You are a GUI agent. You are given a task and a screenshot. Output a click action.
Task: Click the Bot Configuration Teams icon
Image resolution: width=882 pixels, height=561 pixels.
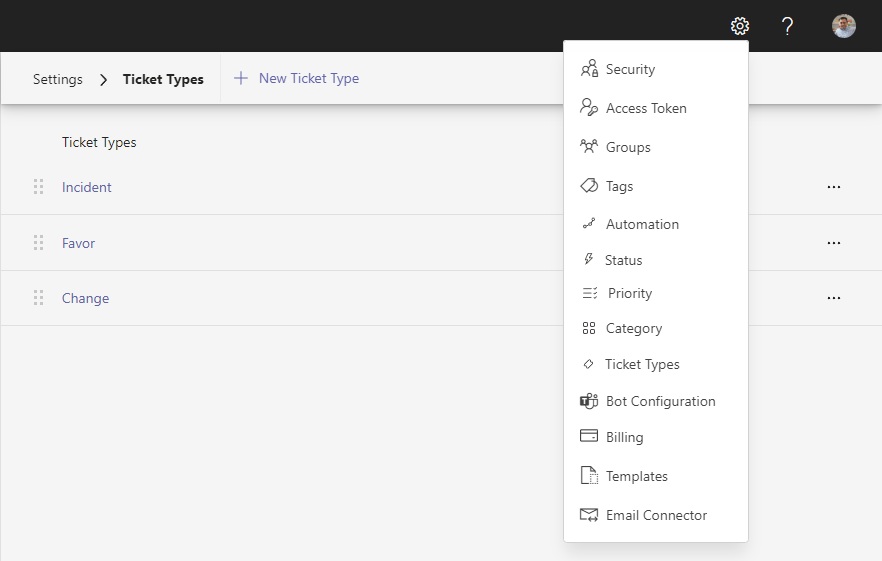point(589,401)
